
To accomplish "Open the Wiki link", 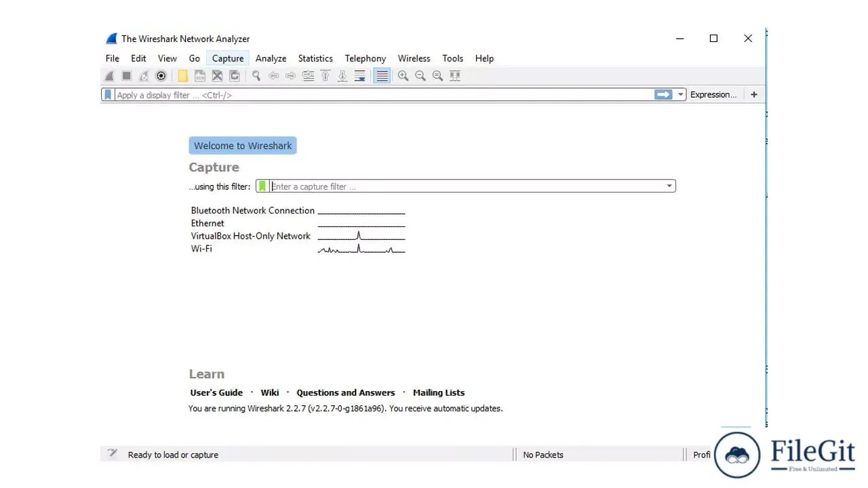I will [x=270, y=392].
